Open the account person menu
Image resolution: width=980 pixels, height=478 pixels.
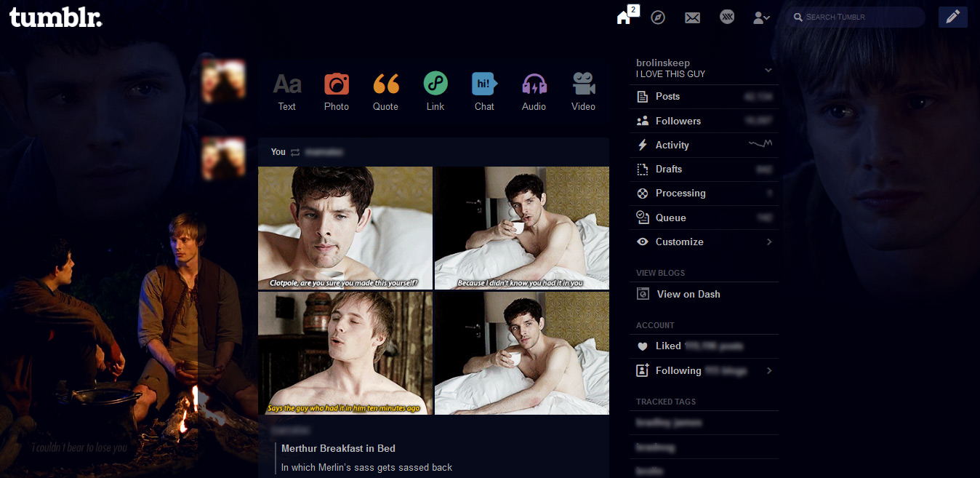761,17
